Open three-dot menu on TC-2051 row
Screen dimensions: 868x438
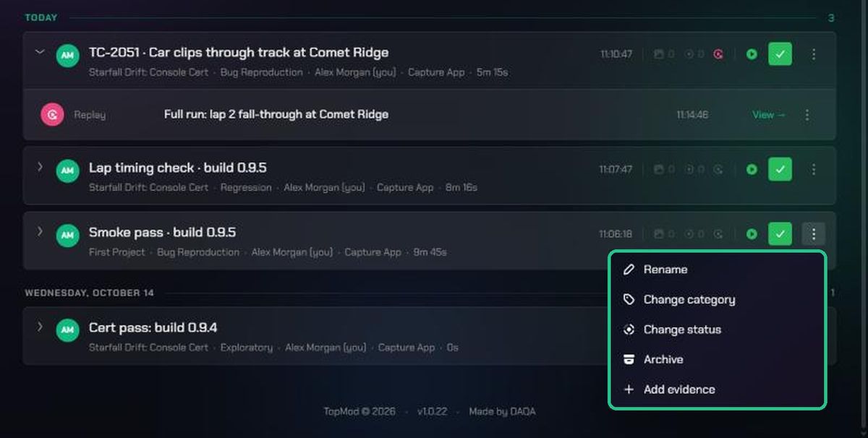coord(814,54)
